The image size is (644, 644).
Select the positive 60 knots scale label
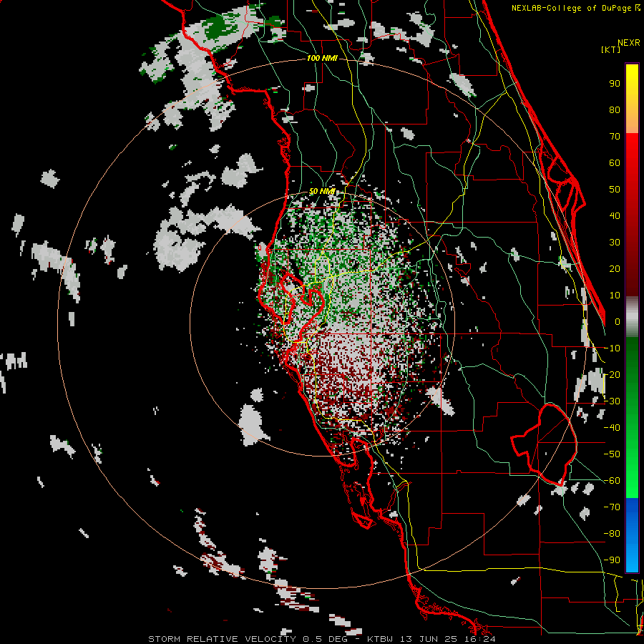(x=615, y=162)
